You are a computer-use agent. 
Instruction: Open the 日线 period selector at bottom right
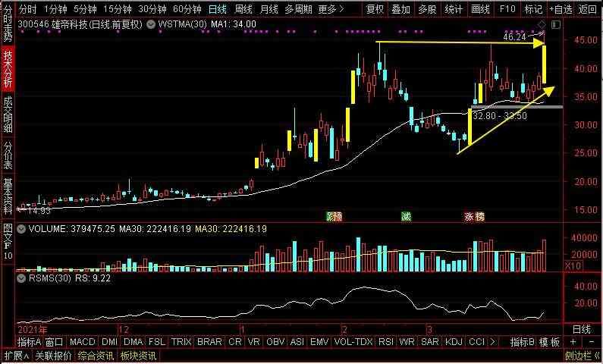[581, 329]
